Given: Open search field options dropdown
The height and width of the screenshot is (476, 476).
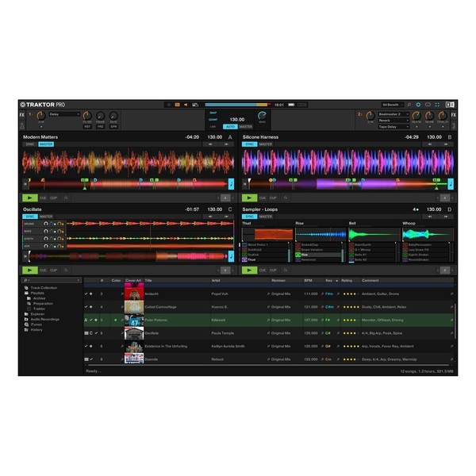Looking at the screenshot, I should pos(27,280).
